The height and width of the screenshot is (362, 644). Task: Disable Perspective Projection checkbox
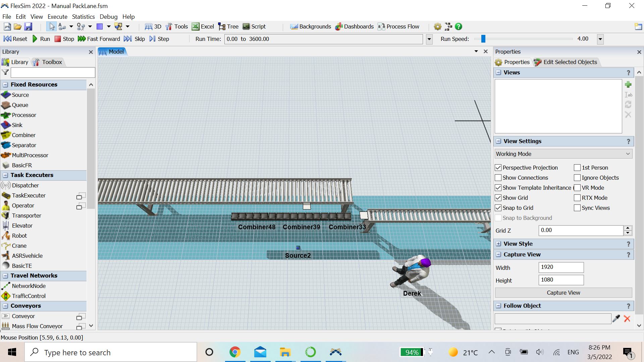click(498, 168)
